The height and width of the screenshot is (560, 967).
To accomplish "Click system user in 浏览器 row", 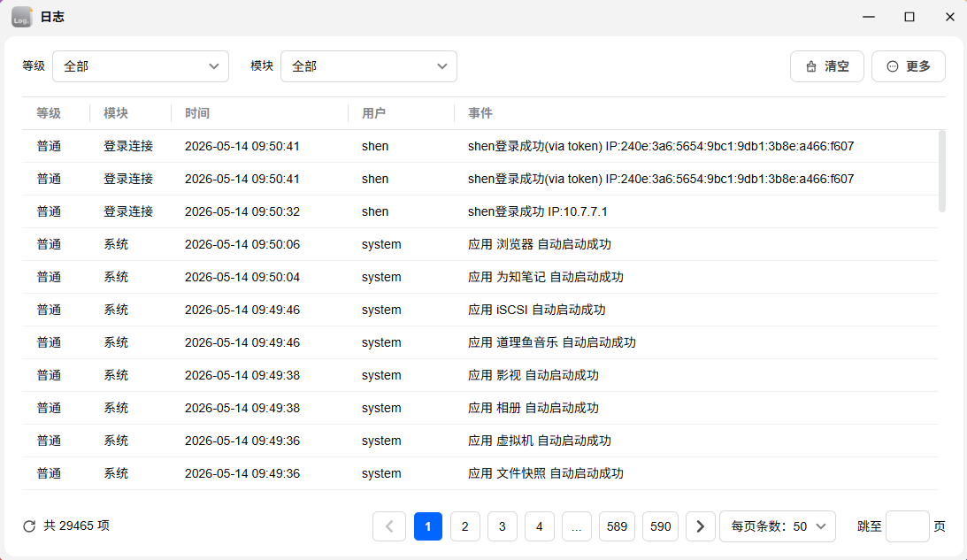I will [381, 244].
